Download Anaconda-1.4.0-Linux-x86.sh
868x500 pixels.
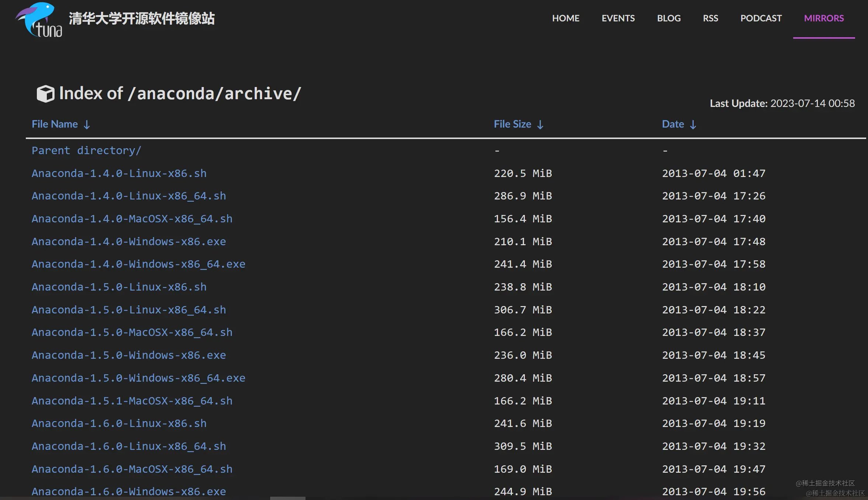[x=119, y=173]
